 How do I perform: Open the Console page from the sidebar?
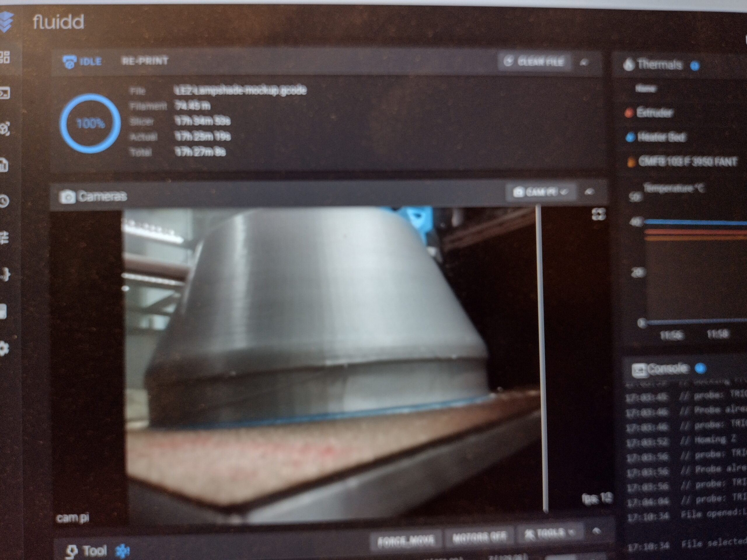5,93
